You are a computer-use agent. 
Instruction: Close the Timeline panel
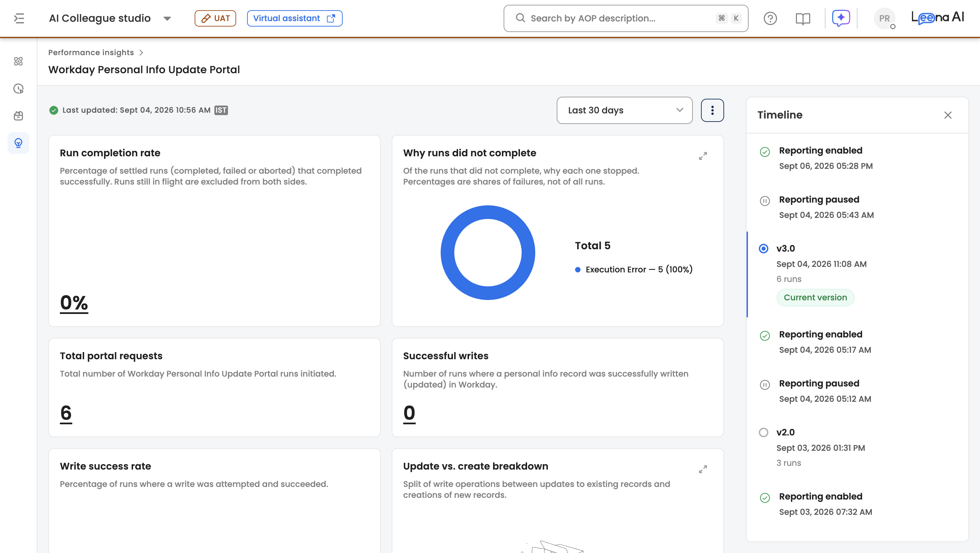tap(948, 115)
